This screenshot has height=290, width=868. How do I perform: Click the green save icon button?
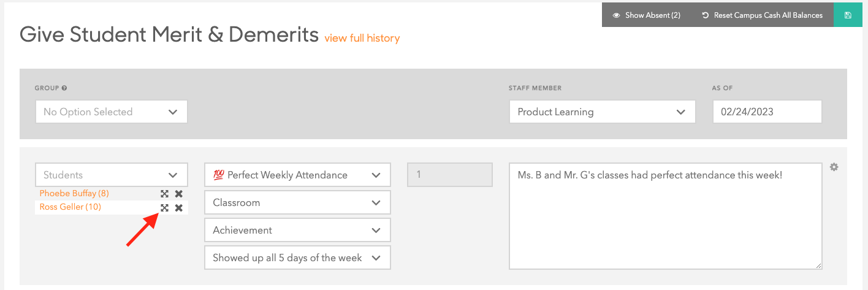848,15
